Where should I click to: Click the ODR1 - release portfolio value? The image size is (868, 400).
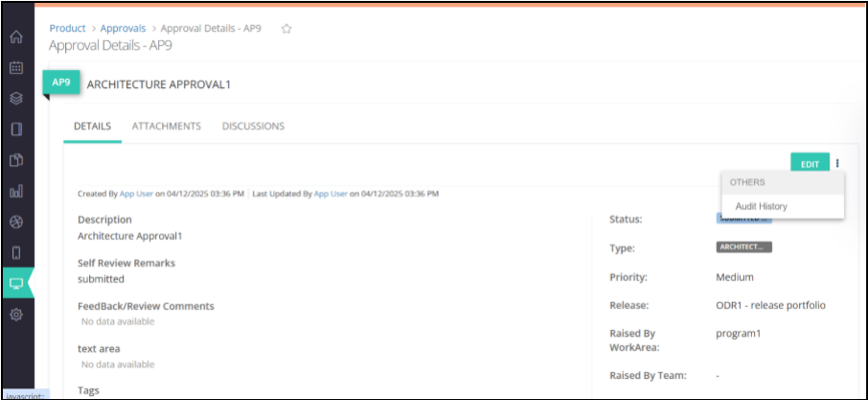tap(770, 305)
